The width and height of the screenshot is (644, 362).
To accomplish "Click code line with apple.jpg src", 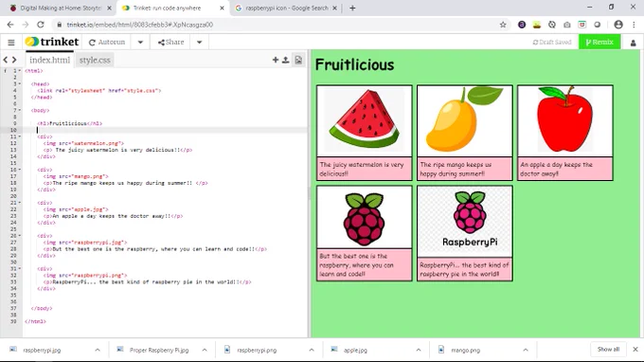I will point(76,209).
